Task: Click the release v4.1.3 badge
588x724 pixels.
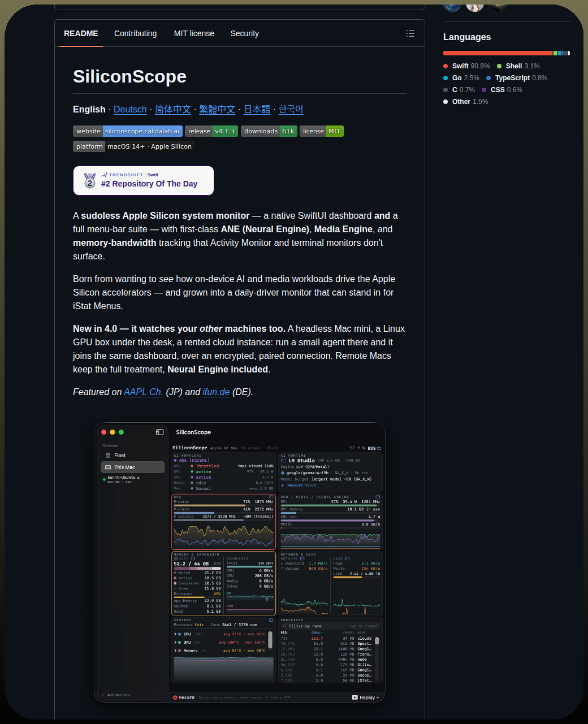Action: pos(211,131)
